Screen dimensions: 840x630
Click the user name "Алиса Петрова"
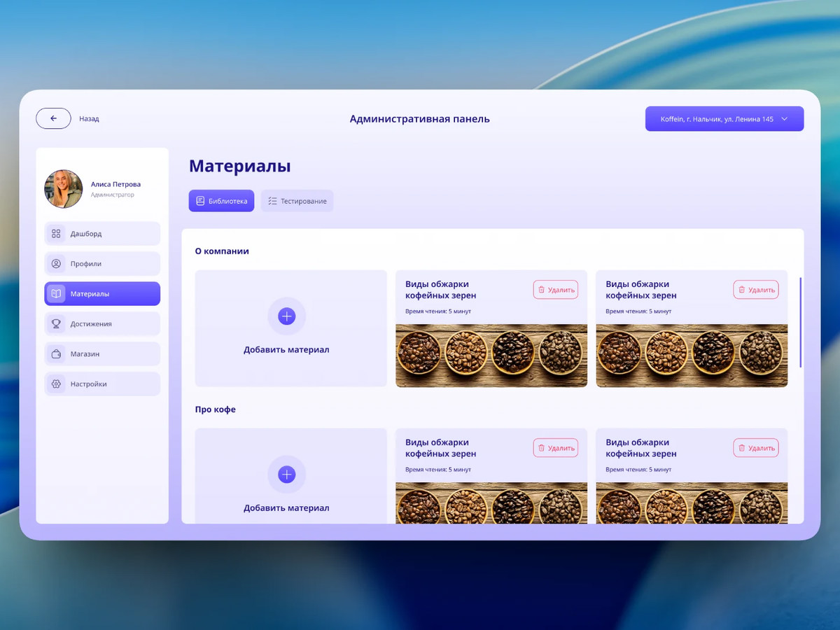[x=115, y=184]
